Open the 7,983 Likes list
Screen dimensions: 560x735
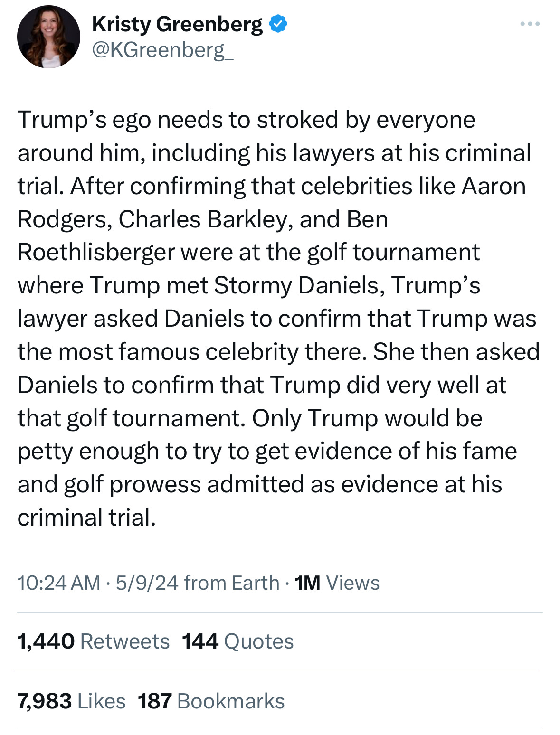point(71,701)
